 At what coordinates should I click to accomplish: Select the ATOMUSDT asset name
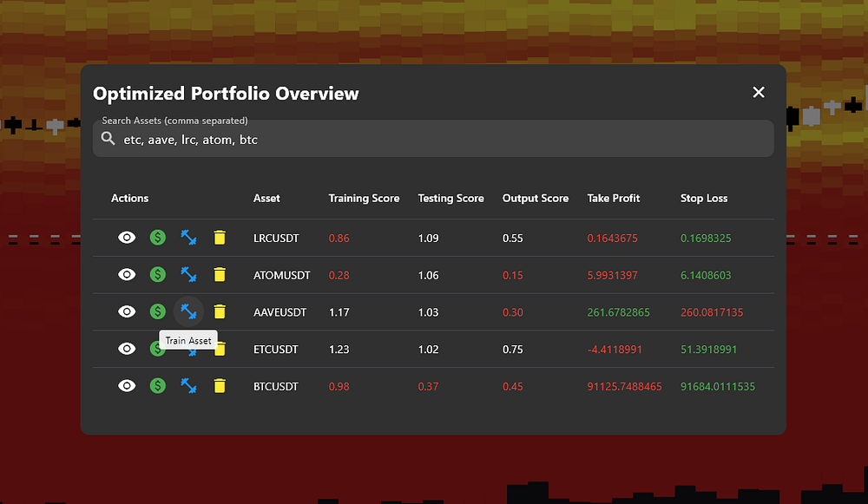(282, 276)
